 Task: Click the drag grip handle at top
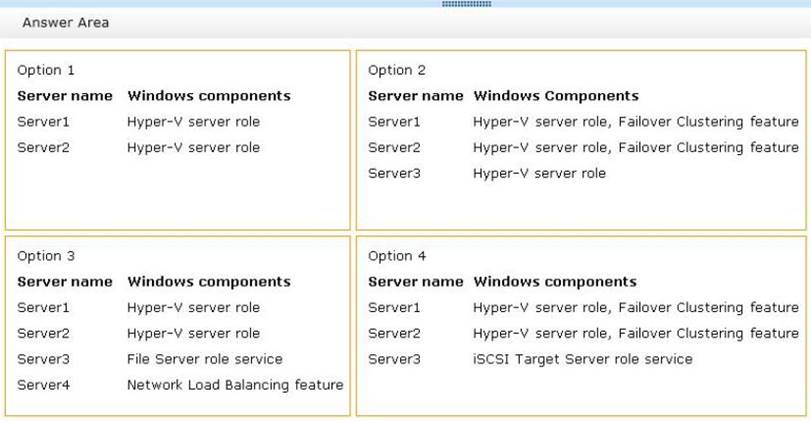coord(466,4)
